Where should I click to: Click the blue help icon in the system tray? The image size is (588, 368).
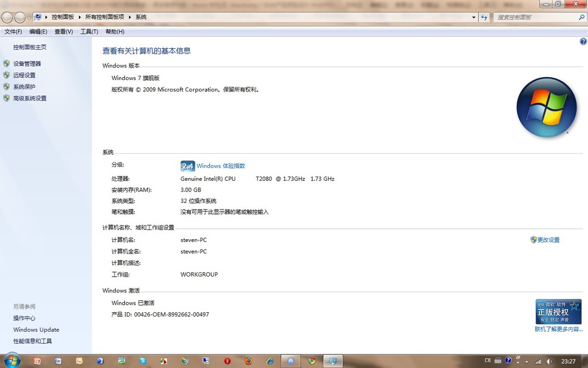click(508, 360)
